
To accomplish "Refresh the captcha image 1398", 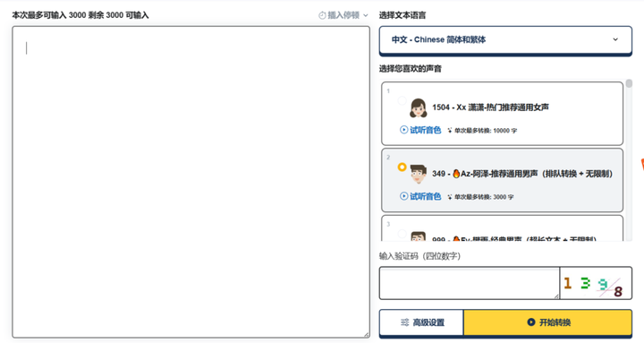I will coord(596,283).
